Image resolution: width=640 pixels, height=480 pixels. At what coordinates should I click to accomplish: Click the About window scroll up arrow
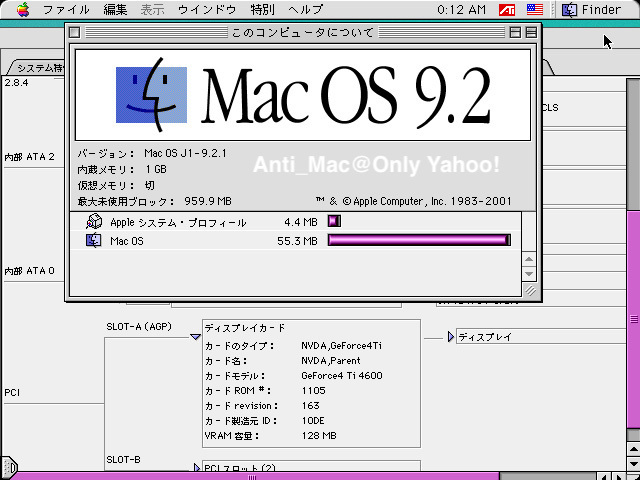pos(529,259)
